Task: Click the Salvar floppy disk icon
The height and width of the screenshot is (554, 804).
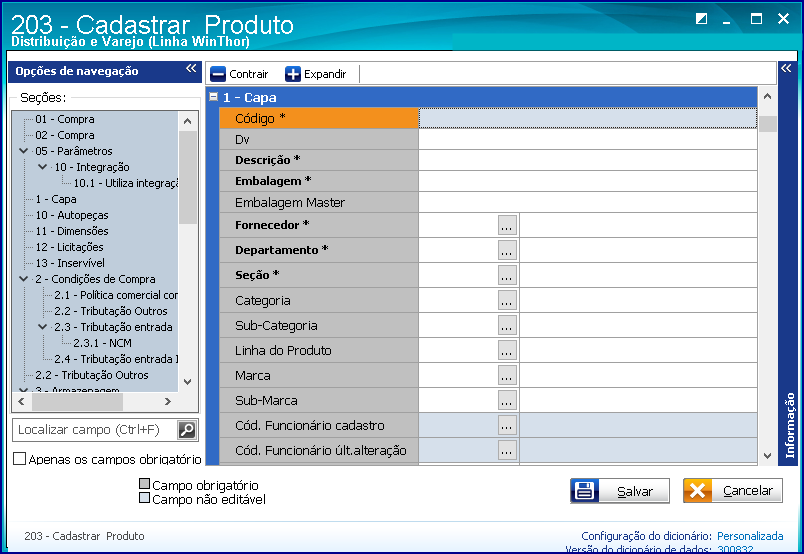Action: pos(585,491)
